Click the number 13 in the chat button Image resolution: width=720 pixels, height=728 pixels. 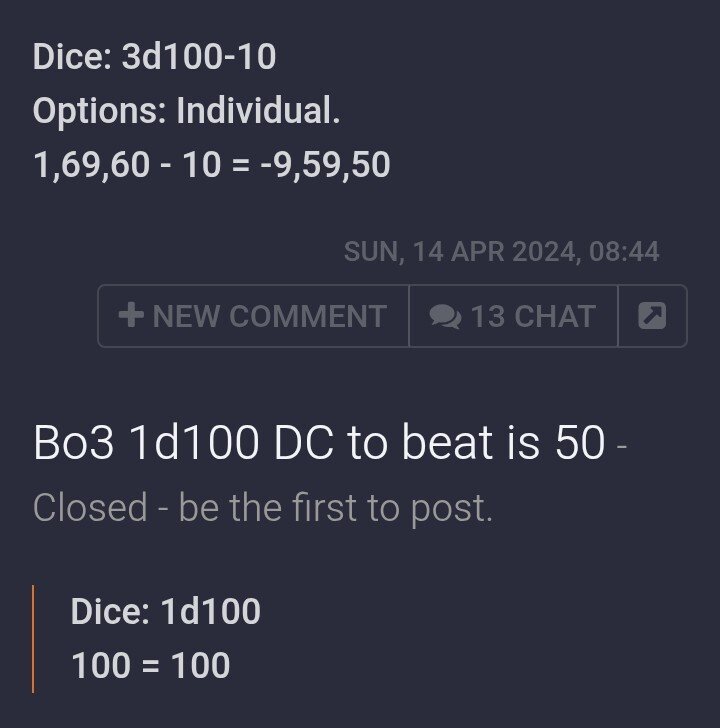tap(487, 316)
